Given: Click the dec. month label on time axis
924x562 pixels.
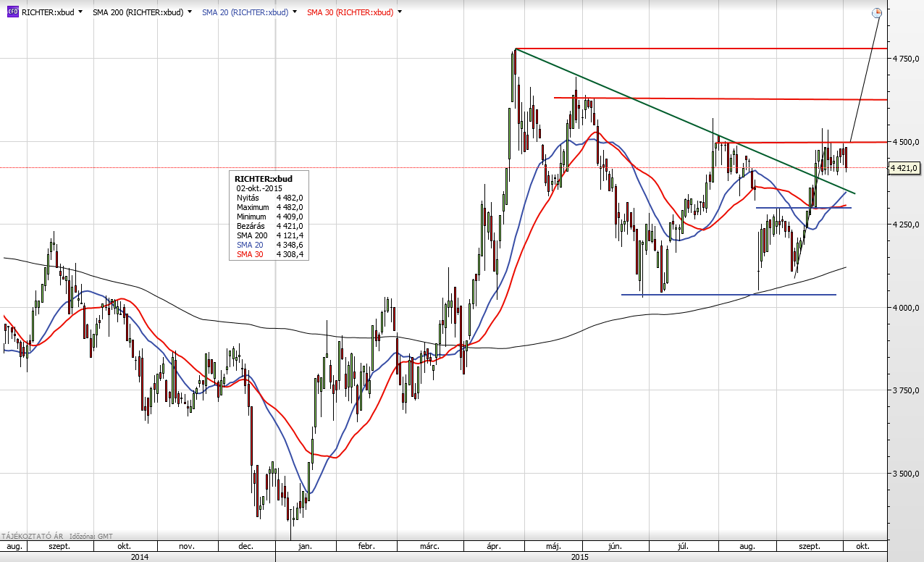Looking at the screenshot, I should click(x=245, y=547).
